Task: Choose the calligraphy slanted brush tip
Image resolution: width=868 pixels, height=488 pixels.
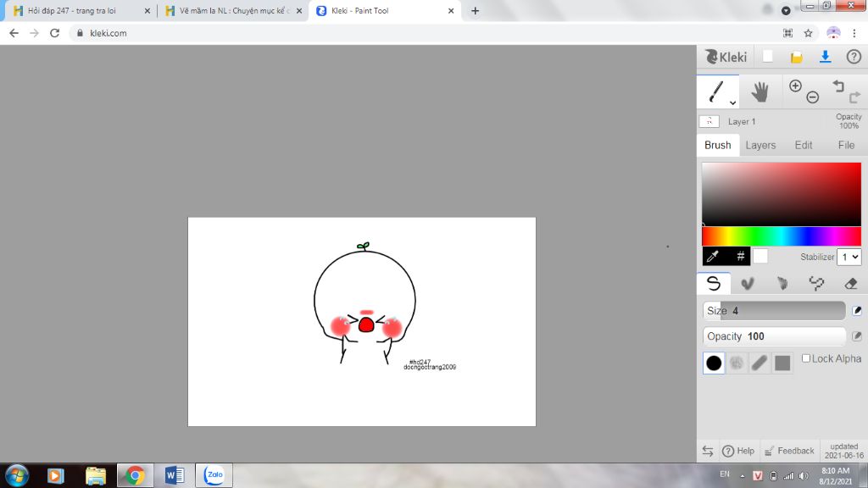Action: [759, 363]
